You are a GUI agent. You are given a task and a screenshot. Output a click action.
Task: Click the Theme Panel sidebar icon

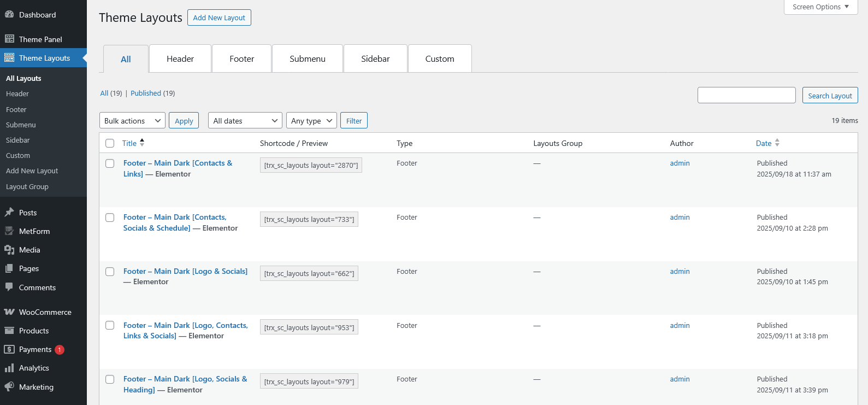[9, 39]
